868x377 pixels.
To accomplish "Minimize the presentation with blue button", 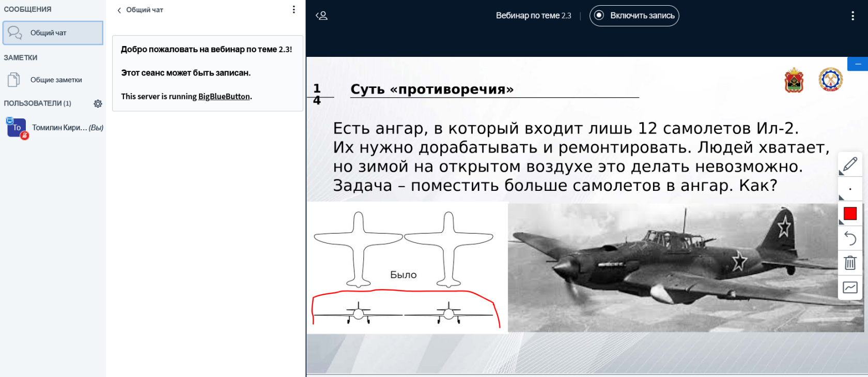I will click(858, 64).
